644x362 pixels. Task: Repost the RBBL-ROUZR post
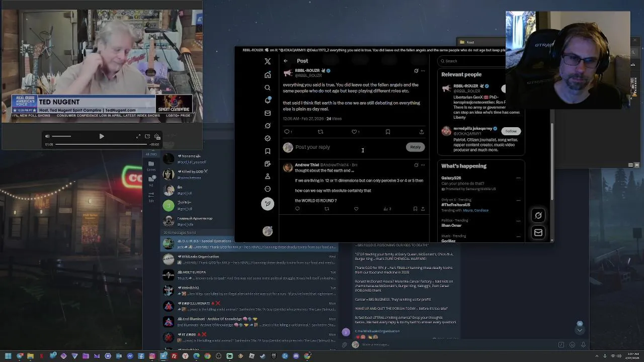pos(320,132)
